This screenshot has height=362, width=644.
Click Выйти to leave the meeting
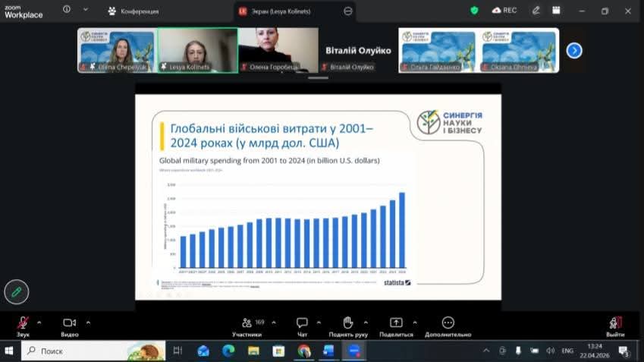(x=615, y=323)
